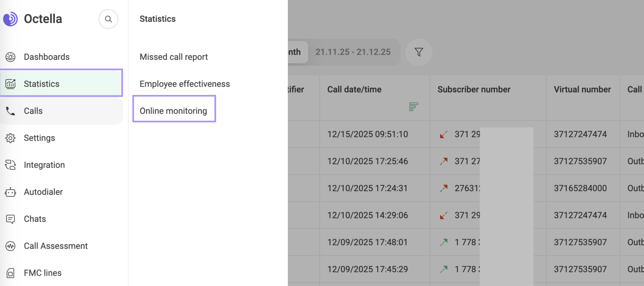Click the Octella logo icon
The width and height of the screenshot is (644, 286).
10,19
